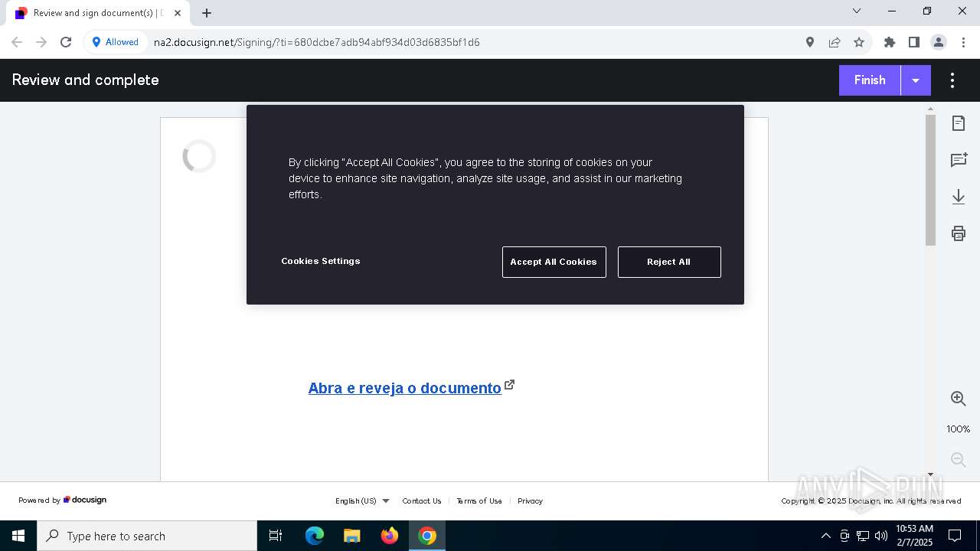Open the English (US) language dropdown
This screenshot has width=980, height=551.
pos(362,501)
